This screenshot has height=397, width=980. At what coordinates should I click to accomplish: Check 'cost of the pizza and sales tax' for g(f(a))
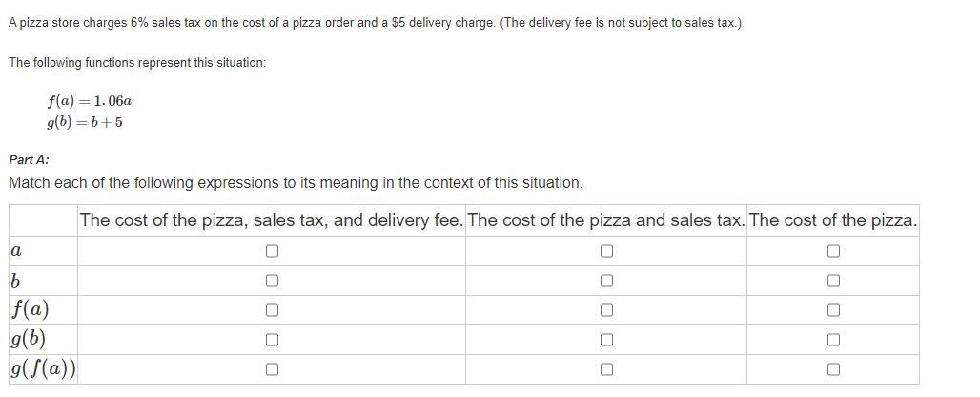click(606, 369)
